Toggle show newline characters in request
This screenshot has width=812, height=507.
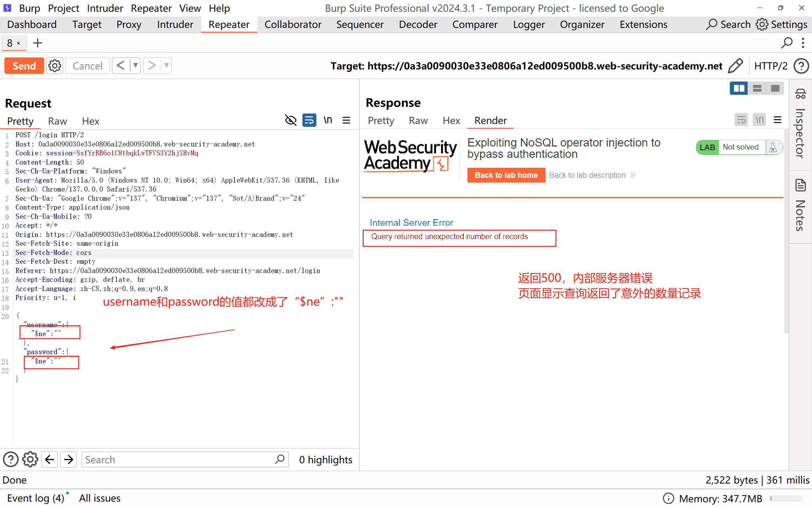(328, 120)
